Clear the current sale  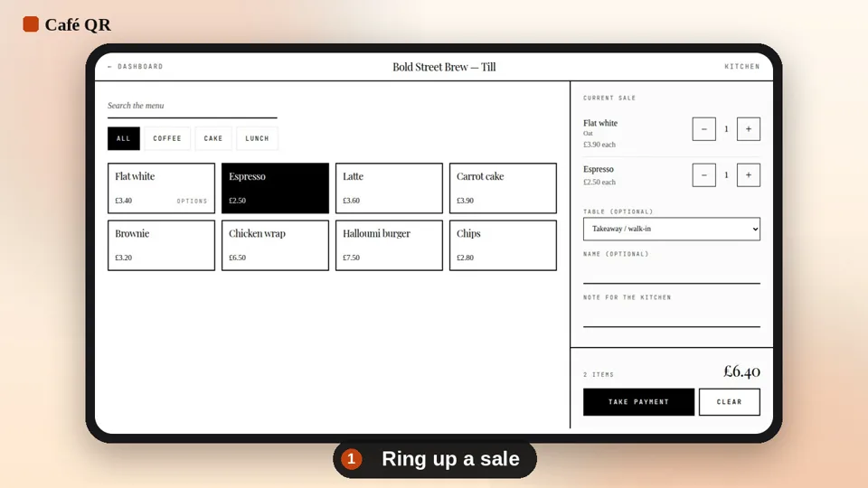pyautogui.click(x=729, y=401)
